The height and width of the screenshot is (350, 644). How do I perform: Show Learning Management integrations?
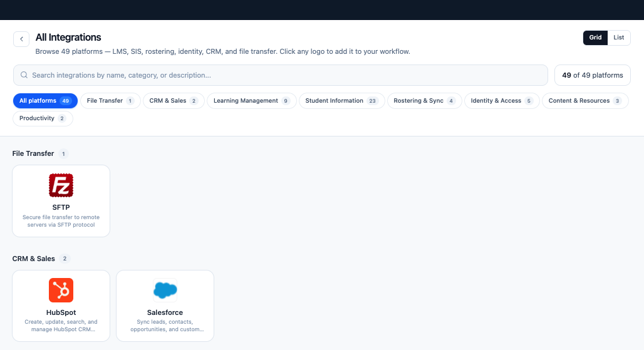pos(252,101)
